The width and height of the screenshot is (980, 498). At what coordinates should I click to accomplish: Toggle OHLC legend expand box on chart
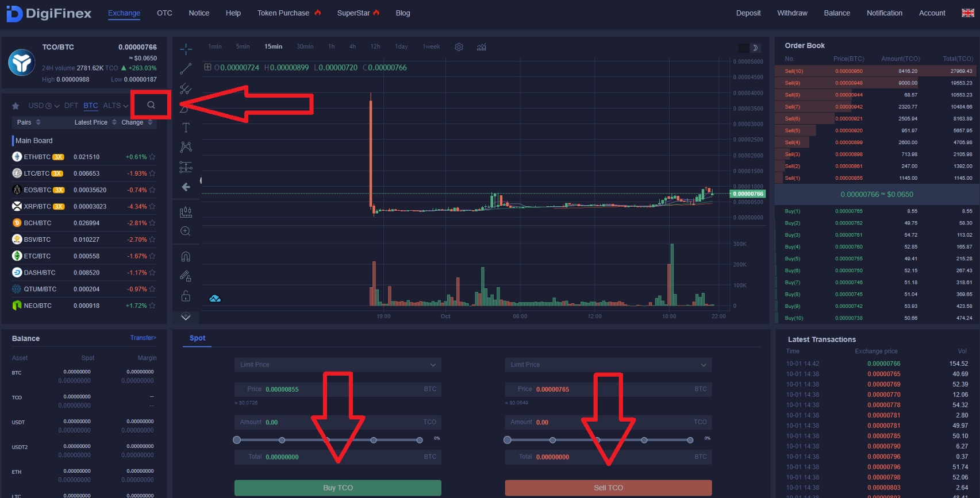pos(207,67)
